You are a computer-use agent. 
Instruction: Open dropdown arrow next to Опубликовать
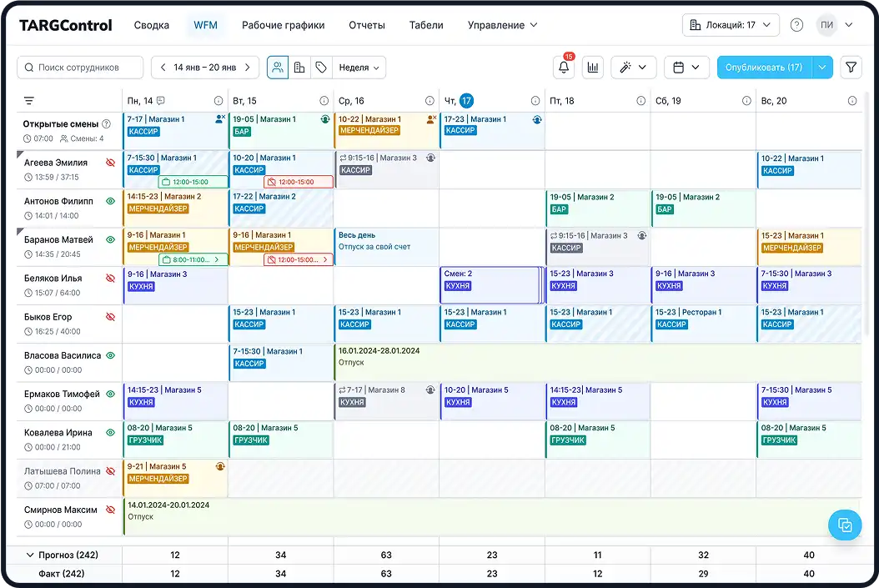821,68
